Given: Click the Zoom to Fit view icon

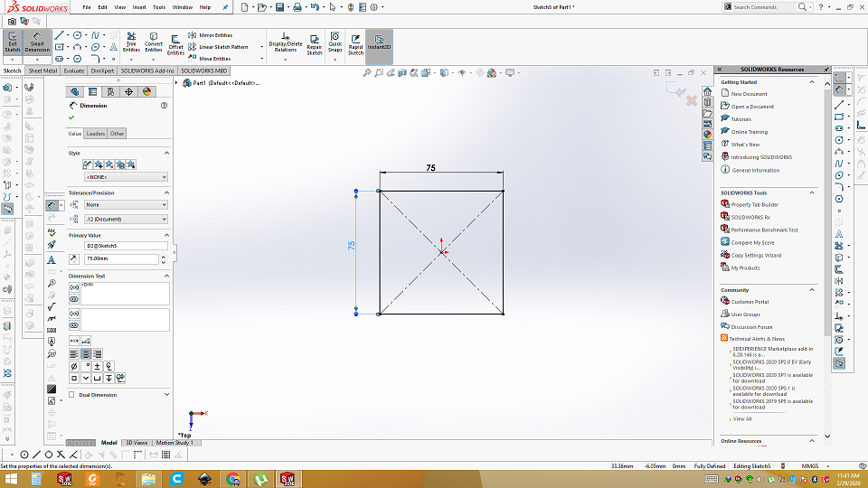Looking at the screenshot, I should (x=366, y=72).
